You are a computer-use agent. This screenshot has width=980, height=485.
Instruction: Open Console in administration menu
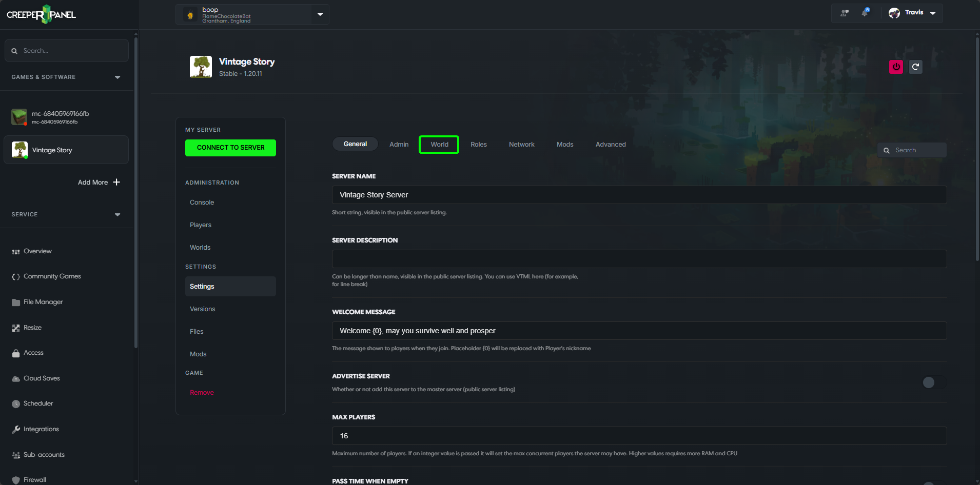pos(202,203)
